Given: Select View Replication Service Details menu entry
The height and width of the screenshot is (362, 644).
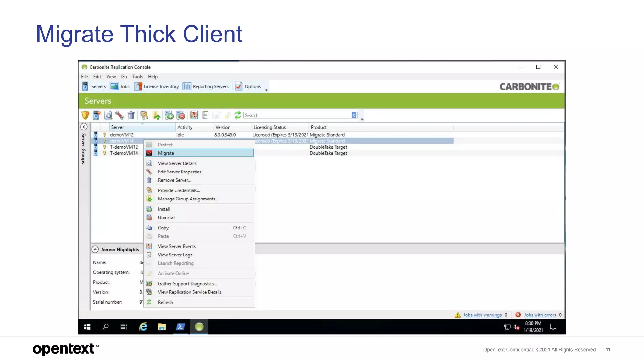Looking at the screenshot, I should 199,292.
